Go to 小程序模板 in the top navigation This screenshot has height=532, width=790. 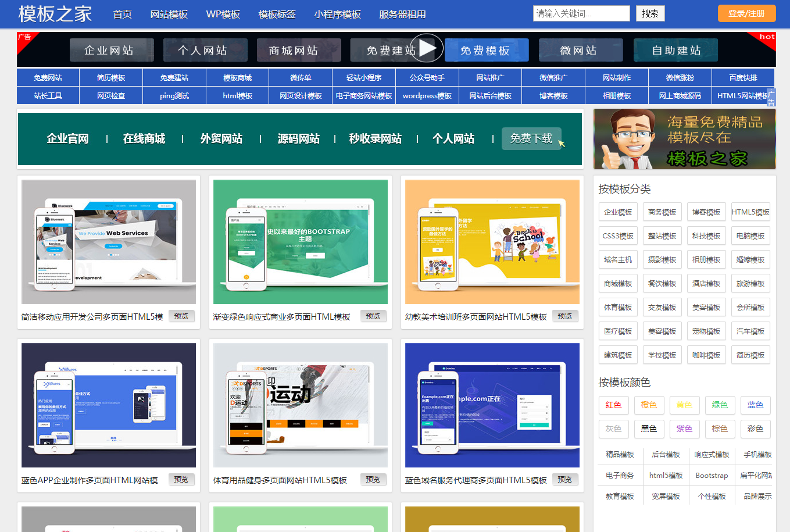pos(337,14)
